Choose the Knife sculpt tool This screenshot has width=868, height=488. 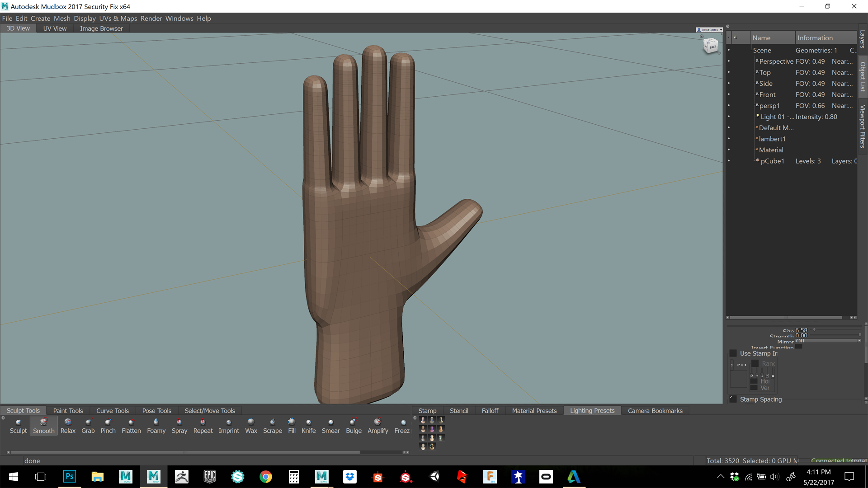[x=308, y=425]
